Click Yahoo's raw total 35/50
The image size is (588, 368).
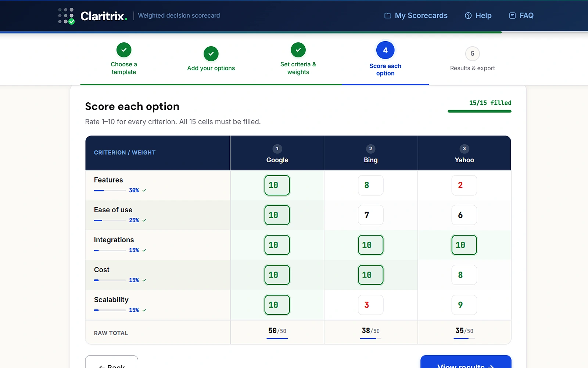click(x=464, y=331)
